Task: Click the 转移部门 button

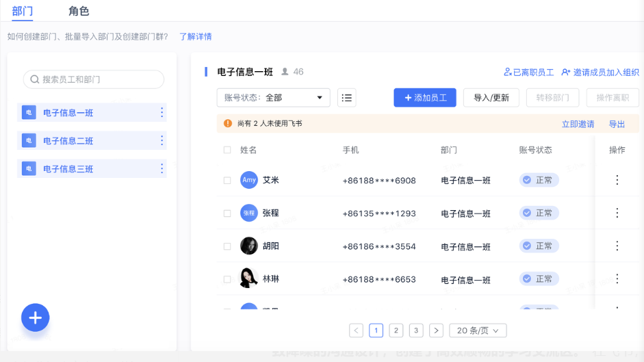Action: click(x=553, y=98)
